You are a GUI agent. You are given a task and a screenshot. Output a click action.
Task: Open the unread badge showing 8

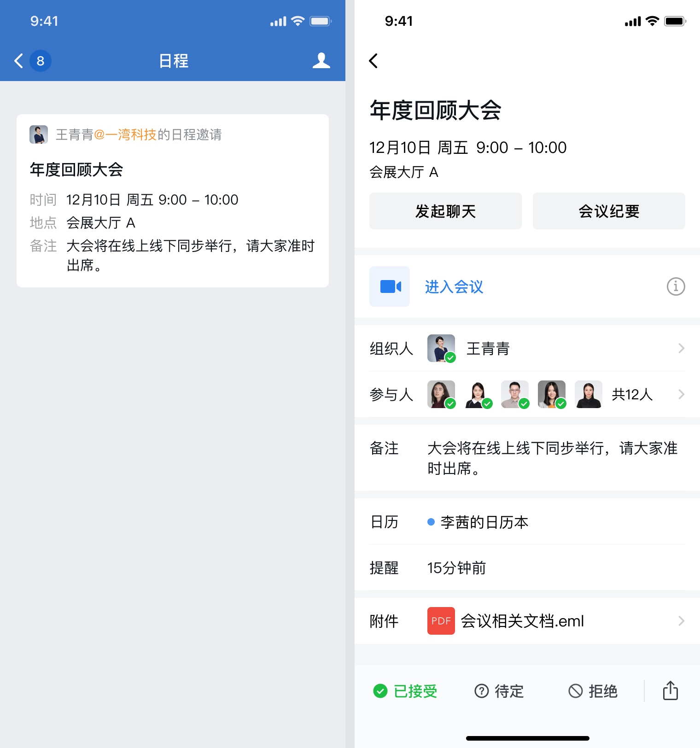(x=41, y=61)
